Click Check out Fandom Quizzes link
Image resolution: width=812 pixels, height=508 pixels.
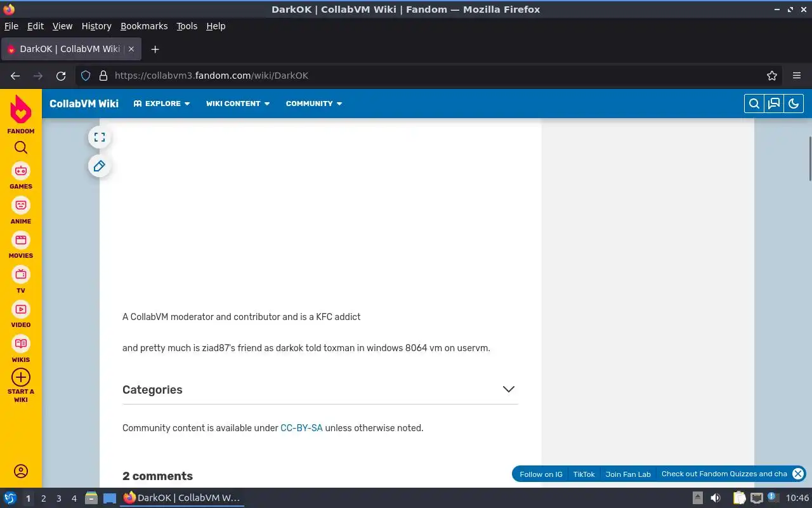pyautogui.click(x=724, y=474)
